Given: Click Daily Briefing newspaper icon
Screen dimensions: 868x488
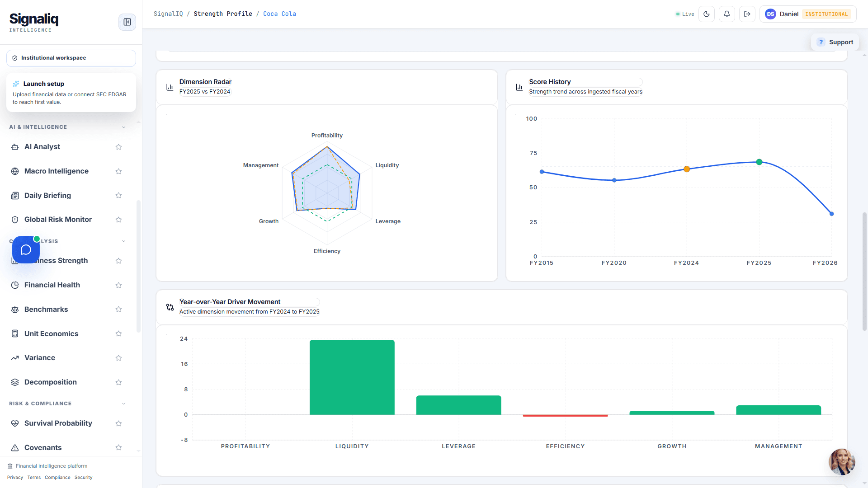Looking at the screenshot, I should 15,196.
